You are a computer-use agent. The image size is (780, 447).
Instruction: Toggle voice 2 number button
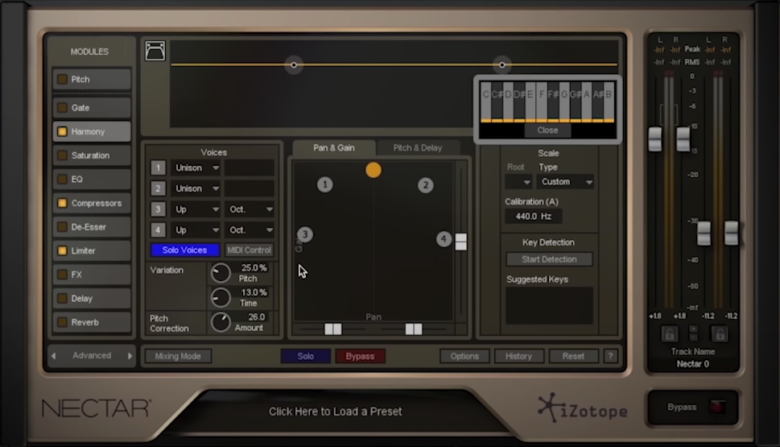158,188
